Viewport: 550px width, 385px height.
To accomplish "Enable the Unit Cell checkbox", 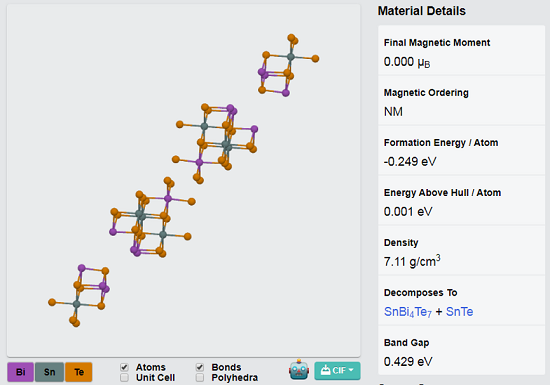I will (x=124, y=378).
